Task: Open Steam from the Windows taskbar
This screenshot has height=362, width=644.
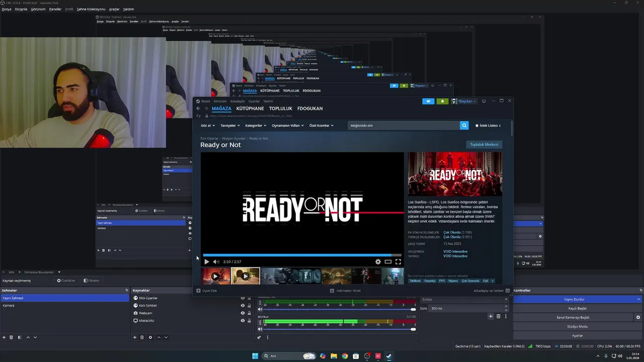Action: [389, 356]
